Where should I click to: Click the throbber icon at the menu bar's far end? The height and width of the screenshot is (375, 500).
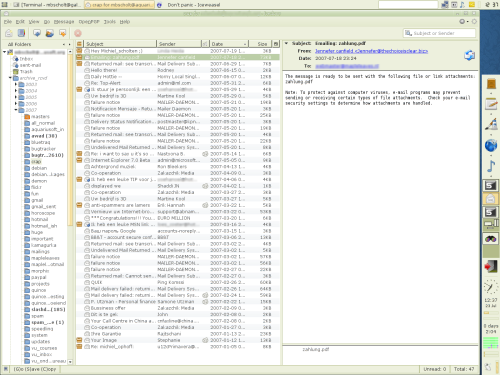coord(474,21)
